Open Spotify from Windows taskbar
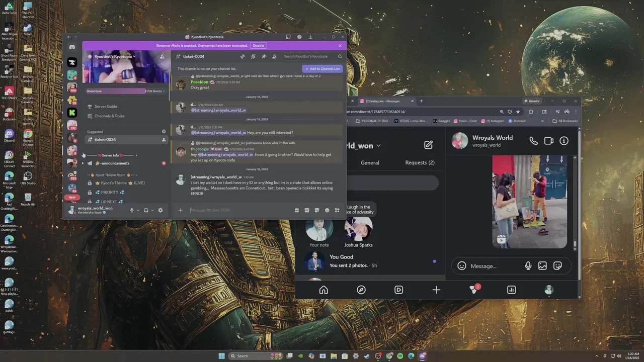This screenshot has width=644, height=362. pos(400,356)
